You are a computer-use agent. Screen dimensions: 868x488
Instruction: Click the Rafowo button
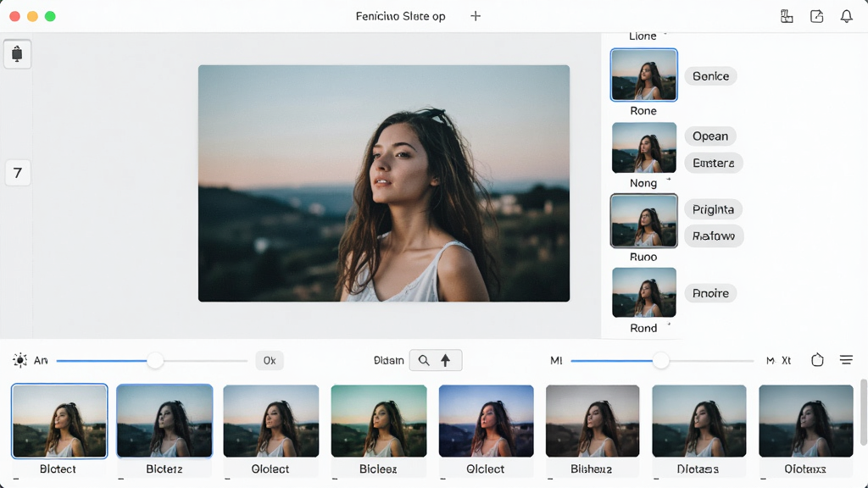(714, 236)
